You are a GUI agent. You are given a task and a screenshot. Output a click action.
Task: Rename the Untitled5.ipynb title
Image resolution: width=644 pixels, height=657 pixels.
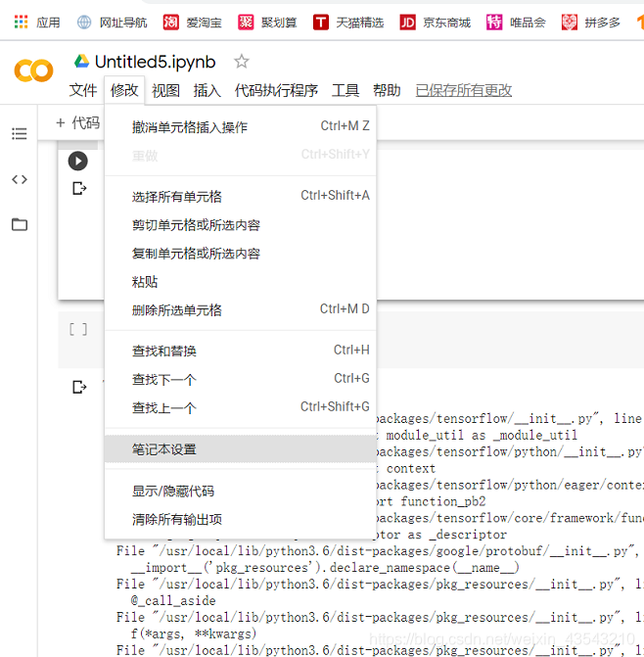click(156, 62)
